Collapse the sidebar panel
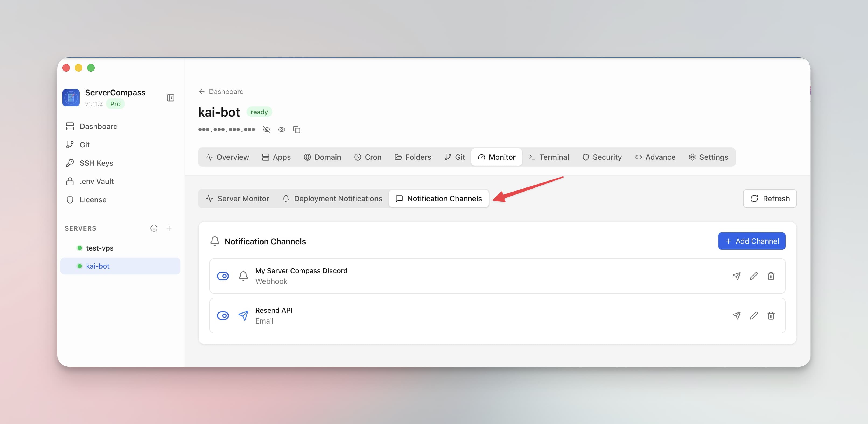The height and width of the screenshot is (424, 868). tap(171, 98)
